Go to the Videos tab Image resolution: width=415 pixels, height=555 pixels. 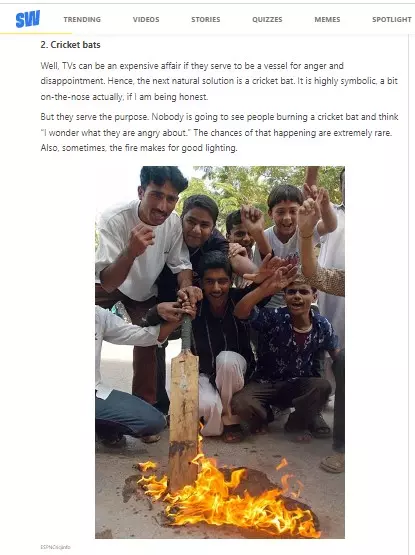pos(146,19)
